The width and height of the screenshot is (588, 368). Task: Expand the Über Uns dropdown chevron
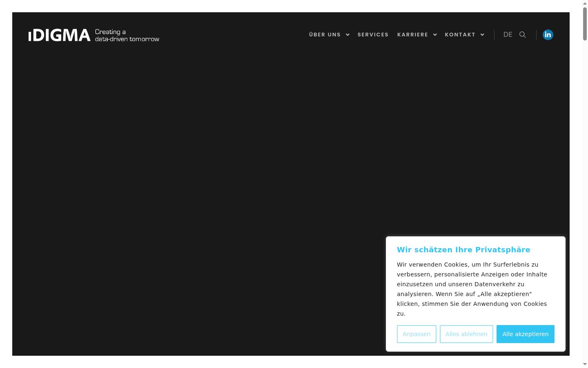tap(347, 35)
